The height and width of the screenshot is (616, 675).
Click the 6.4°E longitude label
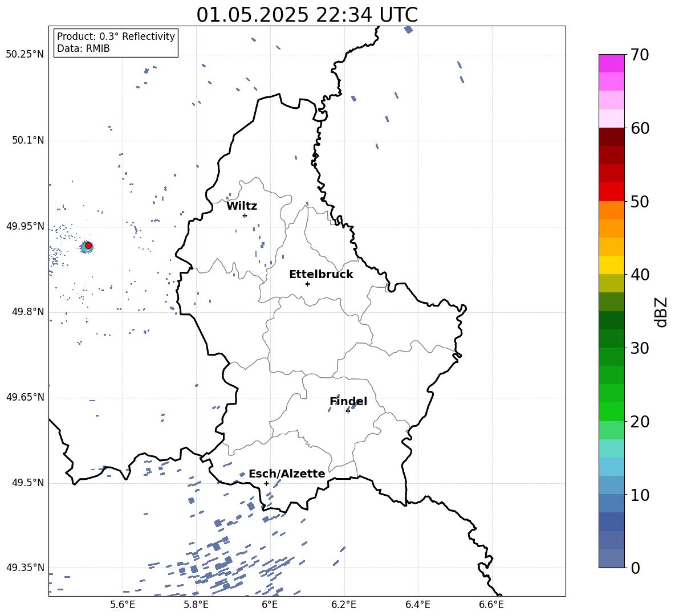pos(417,605)
